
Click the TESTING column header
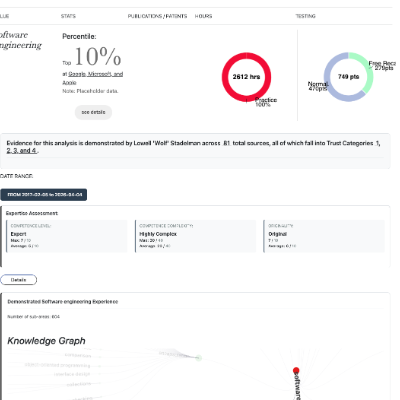[305, 16]
